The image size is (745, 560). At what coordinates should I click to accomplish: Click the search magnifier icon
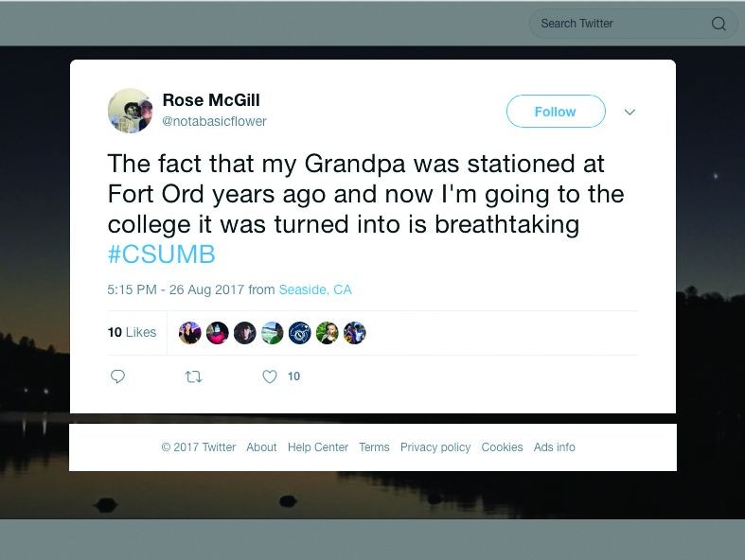pyautogui.click(x=718, y=24)
